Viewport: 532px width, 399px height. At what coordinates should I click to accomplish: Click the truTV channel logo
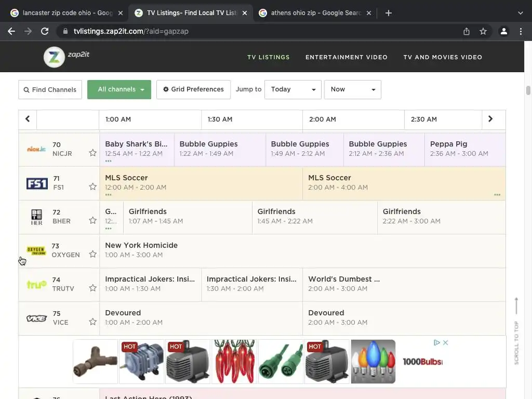37,285
